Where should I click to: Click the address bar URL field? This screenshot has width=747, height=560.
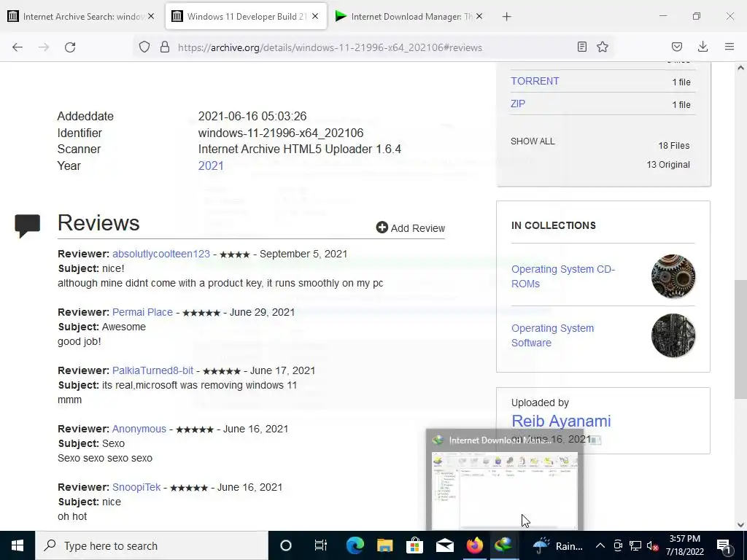coord(330,47)
